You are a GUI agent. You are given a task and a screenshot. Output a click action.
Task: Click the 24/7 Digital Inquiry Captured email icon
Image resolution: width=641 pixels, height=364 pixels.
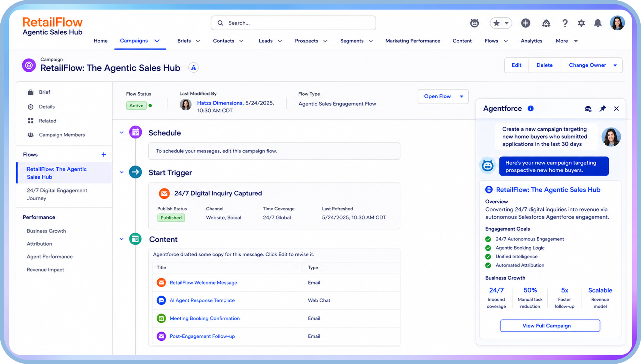tap(164, 194)
